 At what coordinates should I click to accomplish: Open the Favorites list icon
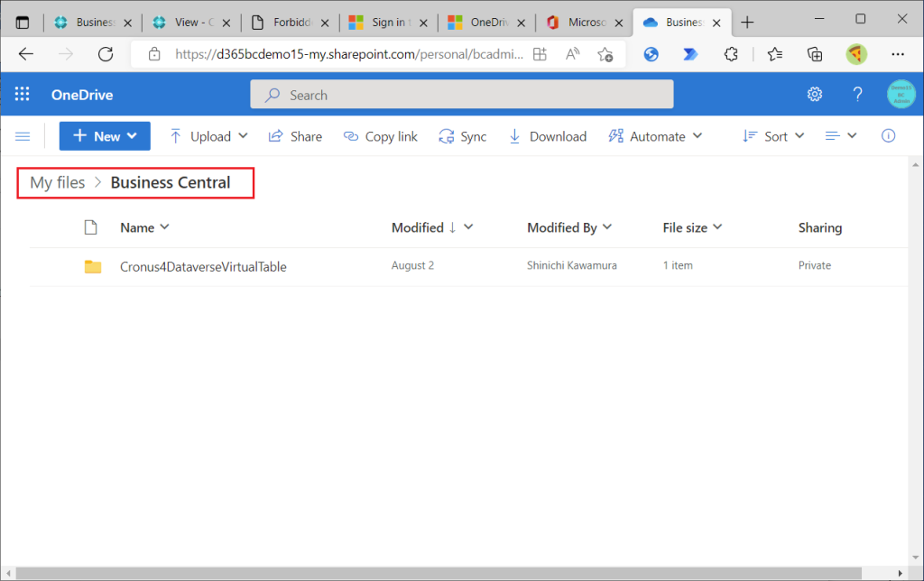775,54
